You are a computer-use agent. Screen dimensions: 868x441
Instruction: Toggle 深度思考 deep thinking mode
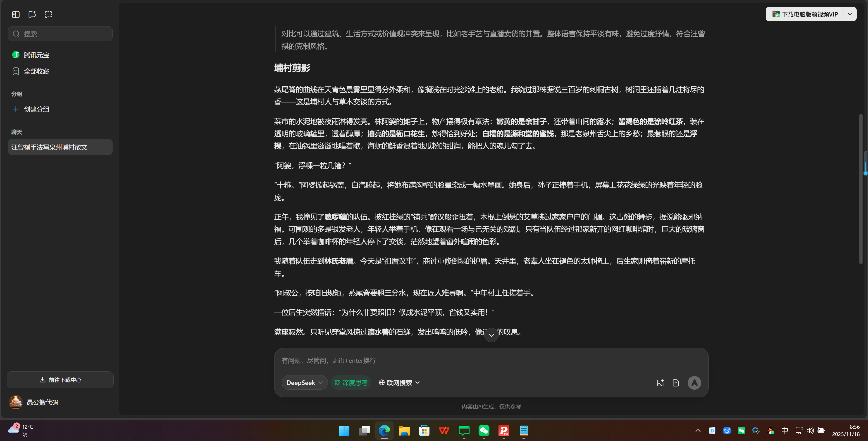tap(351, 382)
